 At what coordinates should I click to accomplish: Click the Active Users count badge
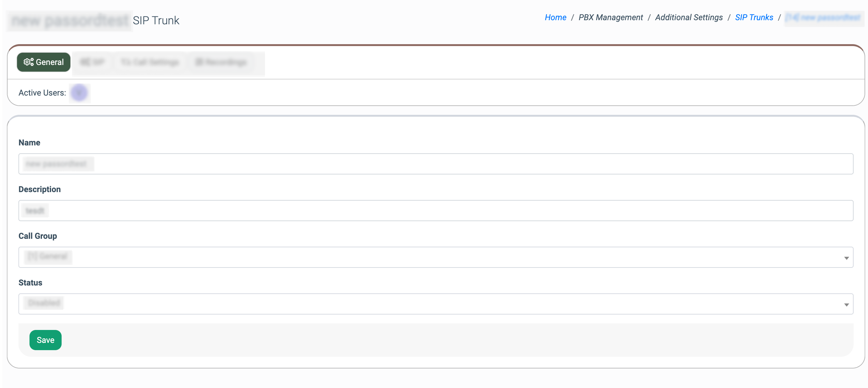coord(79,93)
